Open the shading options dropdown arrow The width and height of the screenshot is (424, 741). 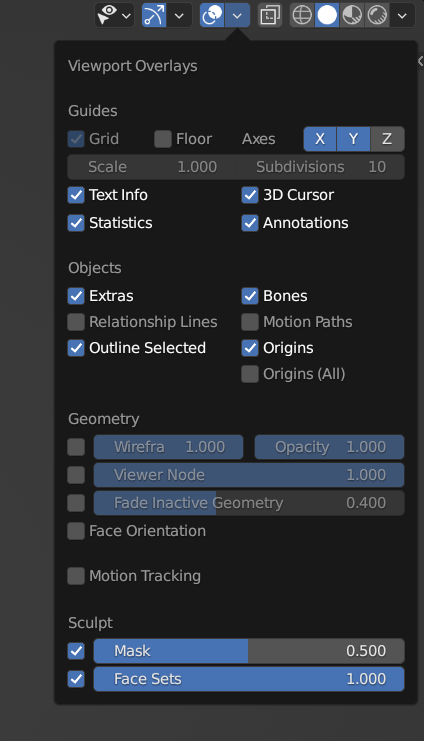[402, 15]
